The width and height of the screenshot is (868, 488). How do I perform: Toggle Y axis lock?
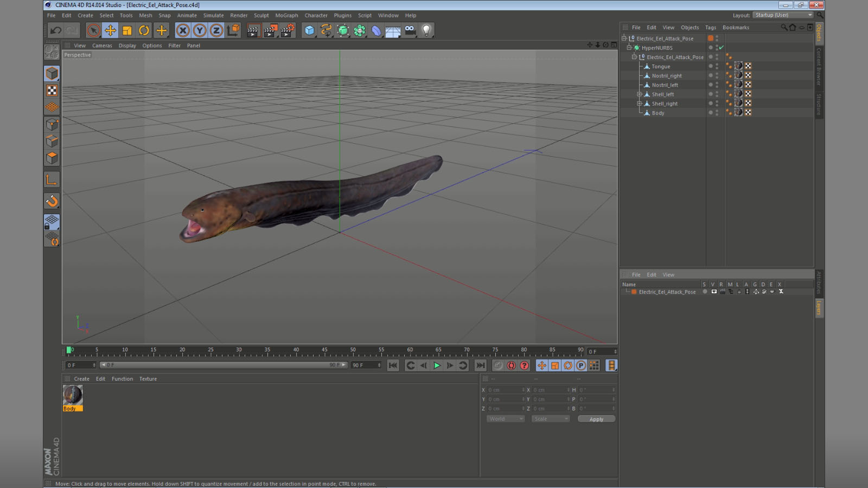pyautogui.click(x=200, y=30)
